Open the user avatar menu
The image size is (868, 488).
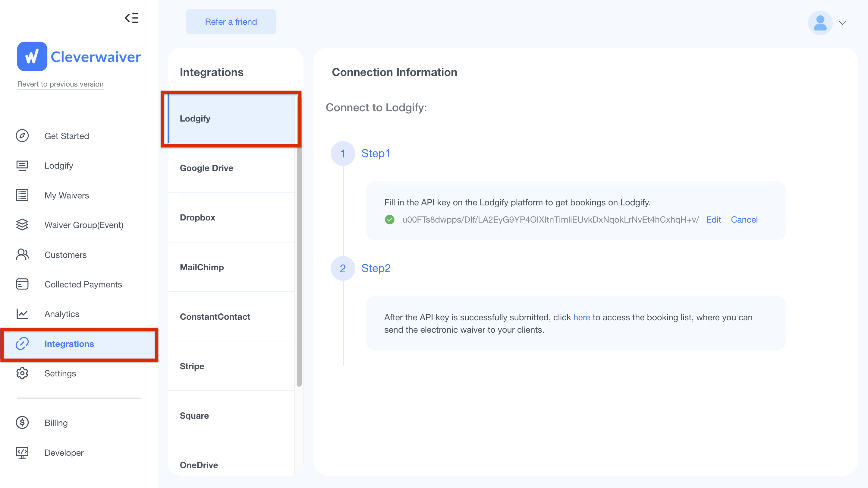point(820,23)
